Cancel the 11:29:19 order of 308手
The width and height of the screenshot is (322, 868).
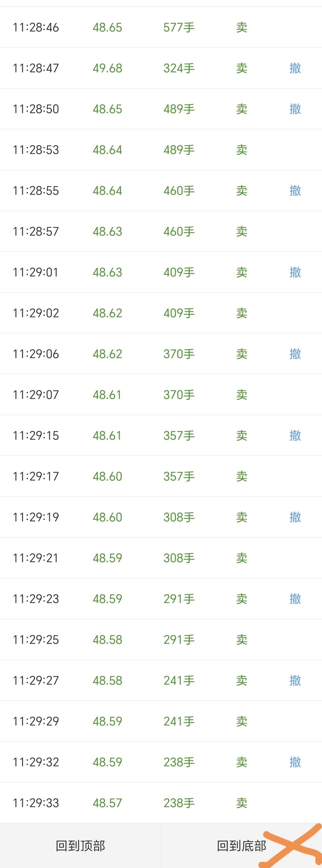click(x=295, y=517)
